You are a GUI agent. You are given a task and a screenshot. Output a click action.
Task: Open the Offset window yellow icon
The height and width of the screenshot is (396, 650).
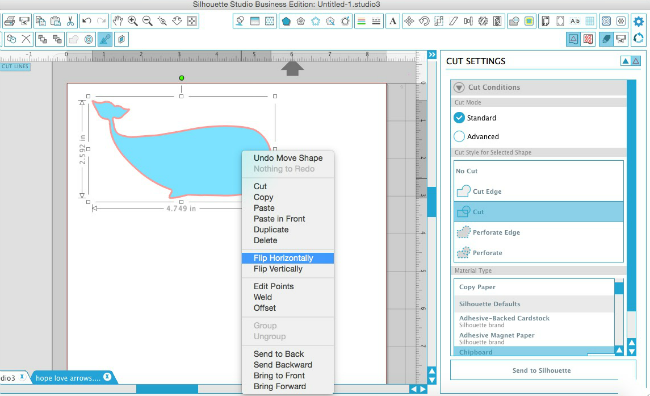(529, 21)
